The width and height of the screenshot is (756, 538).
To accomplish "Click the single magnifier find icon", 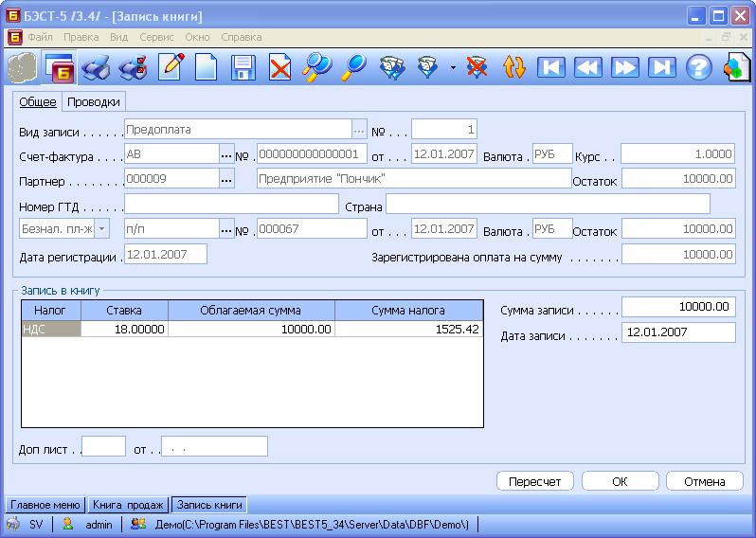I will [x=354, y=67].
